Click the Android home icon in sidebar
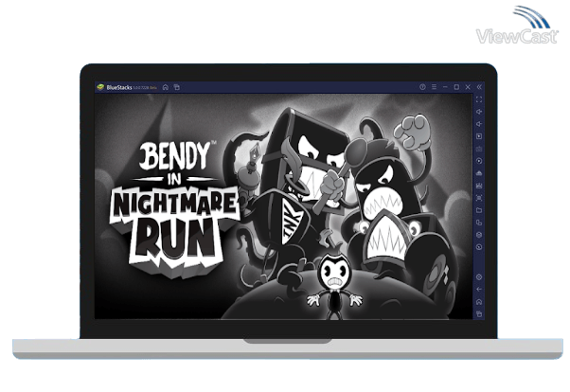The height and width of the screenshot is (392, 570). [479, 302]
